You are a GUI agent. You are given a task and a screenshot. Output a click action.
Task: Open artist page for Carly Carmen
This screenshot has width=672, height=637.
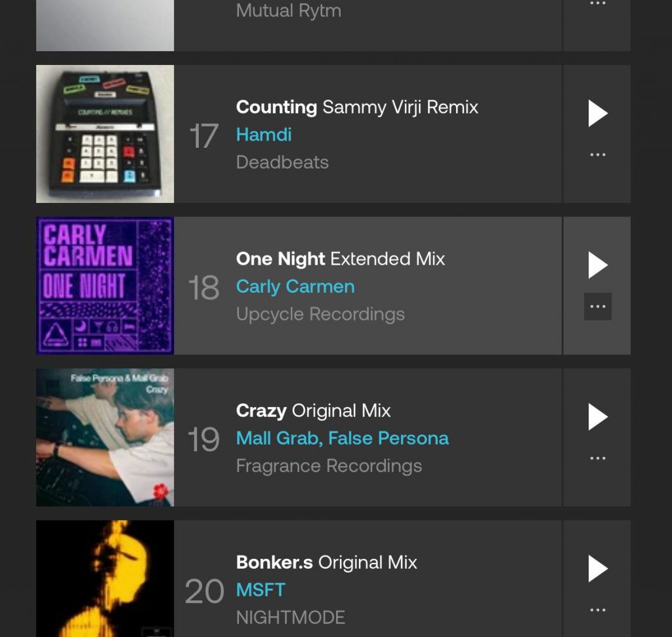[x=295, y=286]
